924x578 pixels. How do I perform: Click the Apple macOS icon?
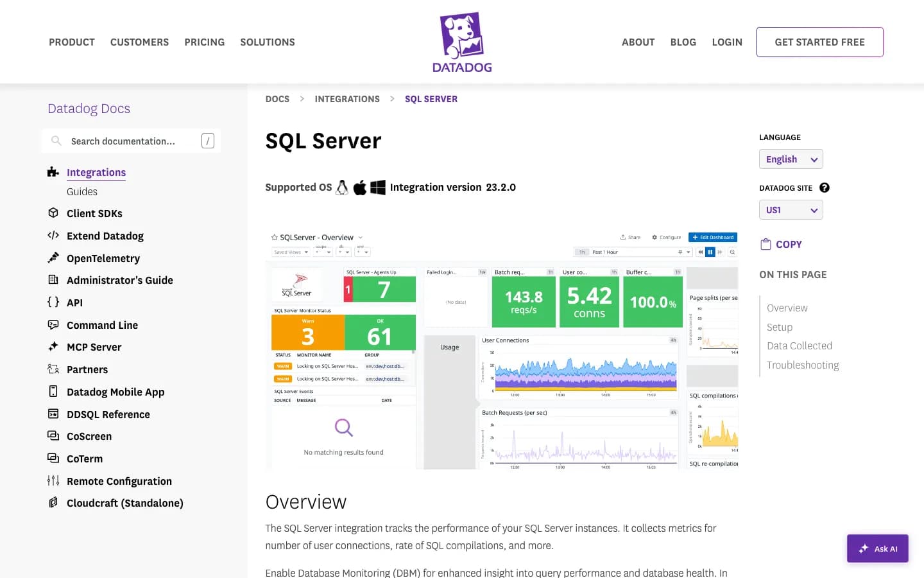(x=360, y=188)
